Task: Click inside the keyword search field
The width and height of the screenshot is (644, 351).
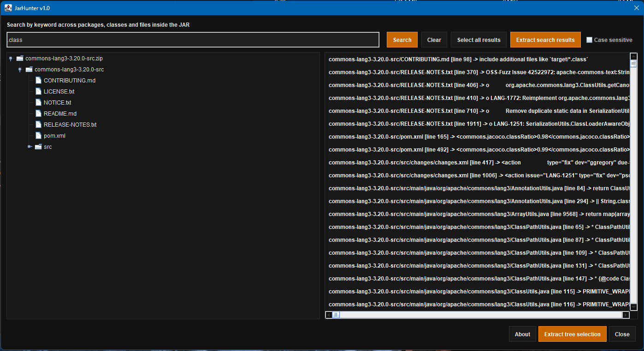Action: [192, 40]
